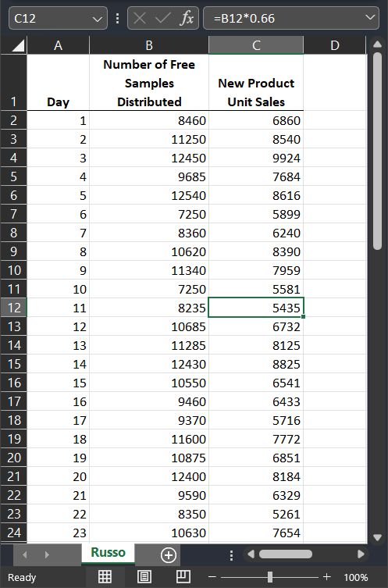This screenshot has height=588, width=388.
Task: Click the 'New Product Unit Sales' cell
Action: pos(256,83)
